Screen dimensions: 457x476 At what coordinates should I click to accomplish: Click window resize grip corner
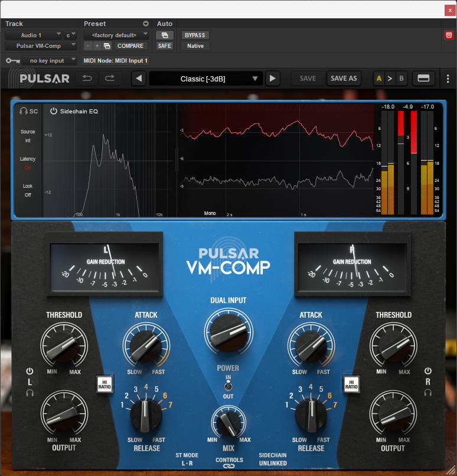(451, 470)
